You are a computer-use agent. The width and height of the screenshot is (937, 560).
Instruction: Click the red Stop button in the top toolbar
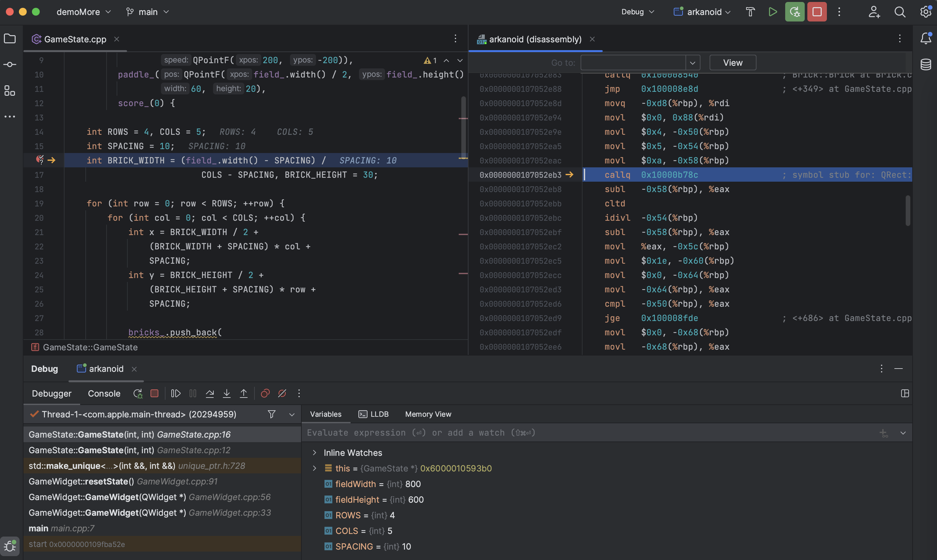point(816,12)
